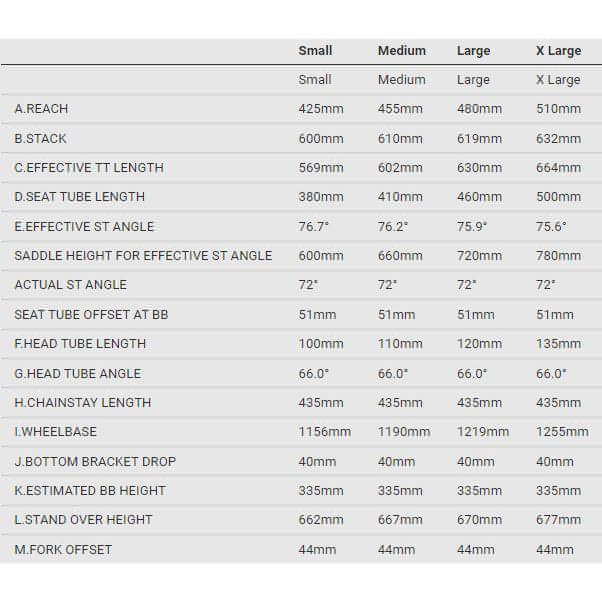
Task: Select the H.CHAINSTAY LENGTH row label
Action: pyautogui.click(x=83, y=403)
